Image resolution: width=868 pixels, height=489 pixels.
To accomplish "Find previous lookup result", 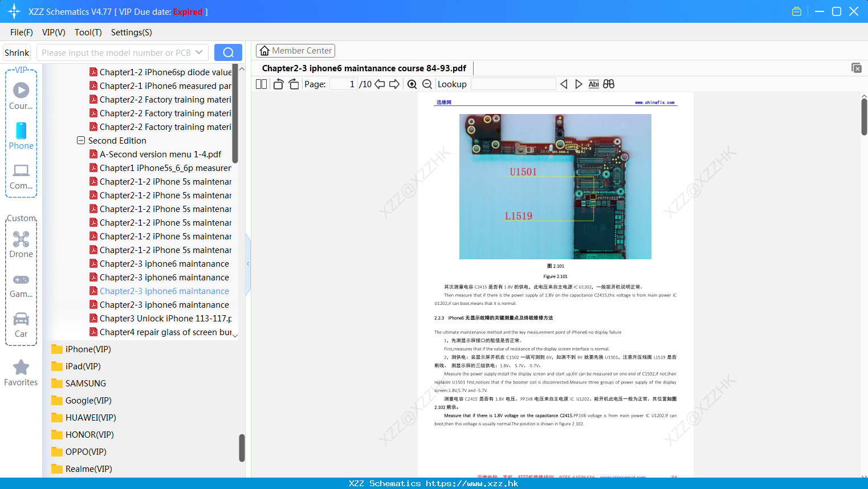I will pyautogui.click(x=564, y=84).
